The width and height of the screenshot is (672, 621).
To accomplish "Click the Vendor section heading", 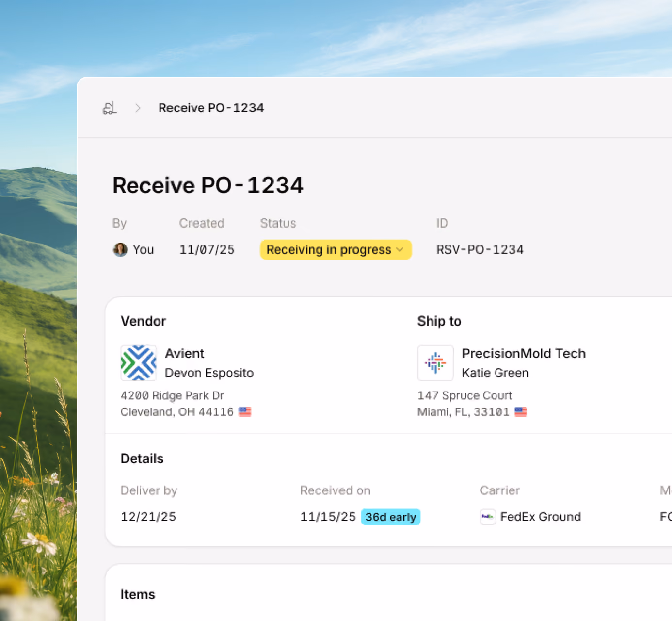I will (144, 321).
